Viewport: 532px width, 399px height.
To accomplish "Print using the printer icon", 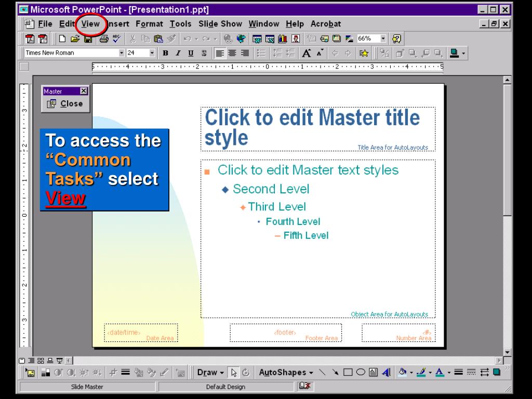I will coord(104,38).
